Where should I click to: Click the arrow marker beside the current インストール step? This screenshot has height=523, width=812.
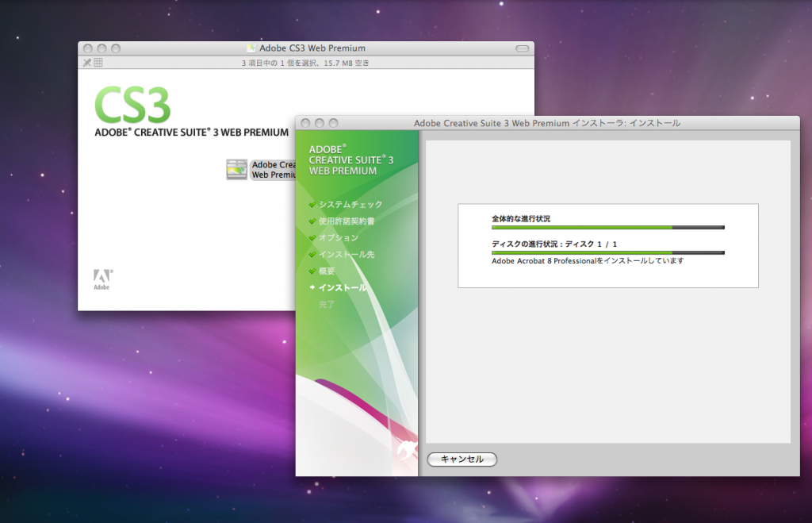(312, 287)
